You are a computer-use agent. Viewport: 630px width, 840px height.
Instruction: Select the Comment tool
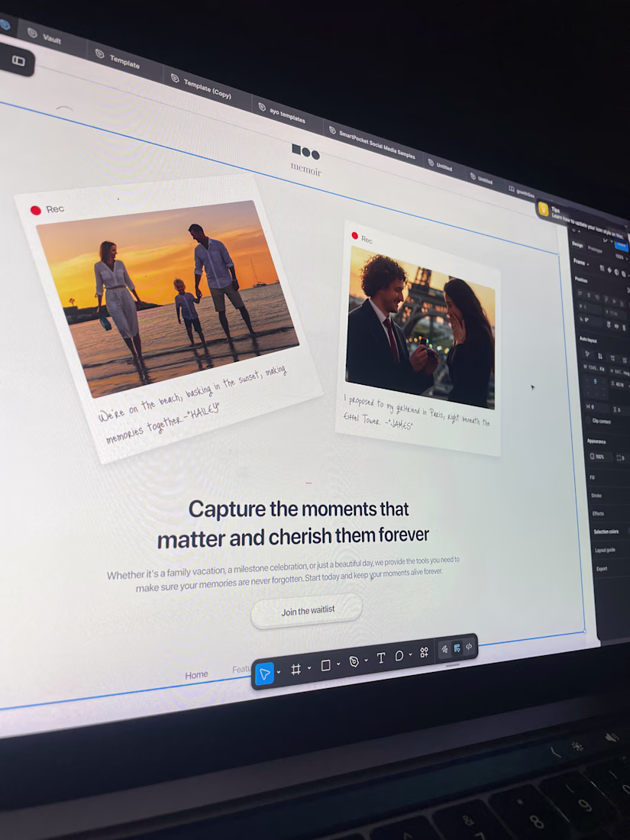(399, 656)
